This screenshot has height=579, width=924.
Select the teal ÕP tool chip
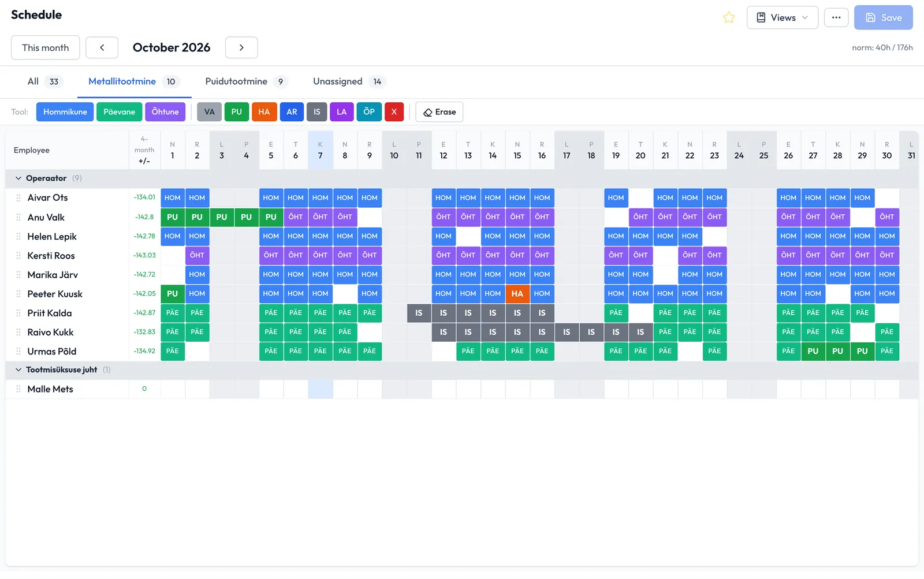click(x=369, y=112)
